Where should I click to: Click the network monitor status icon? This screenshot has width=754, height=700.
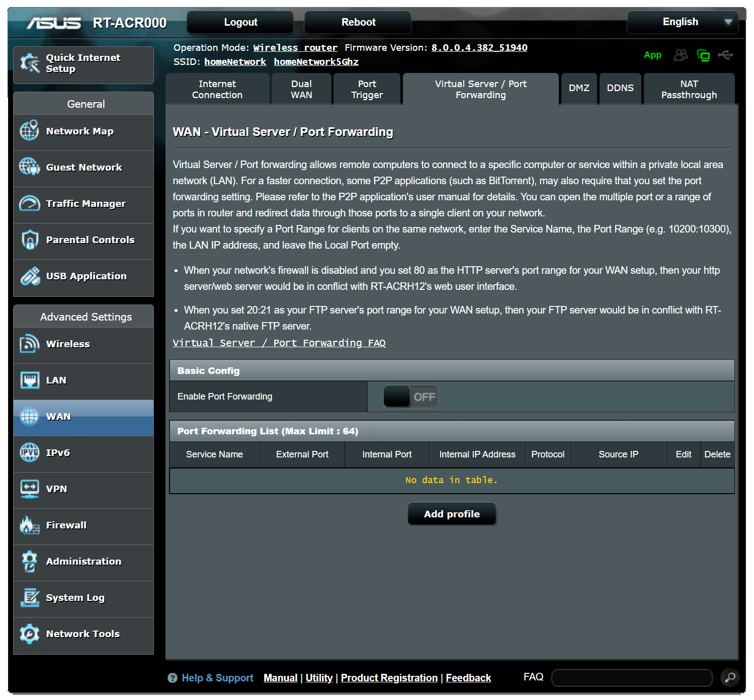[703, 55]
